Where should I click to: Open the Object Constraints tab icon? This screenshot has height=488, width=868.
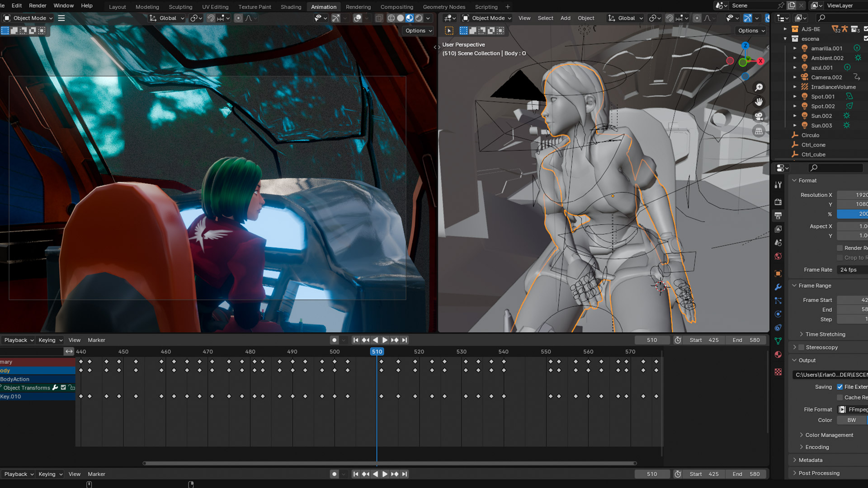coord(778,328)
